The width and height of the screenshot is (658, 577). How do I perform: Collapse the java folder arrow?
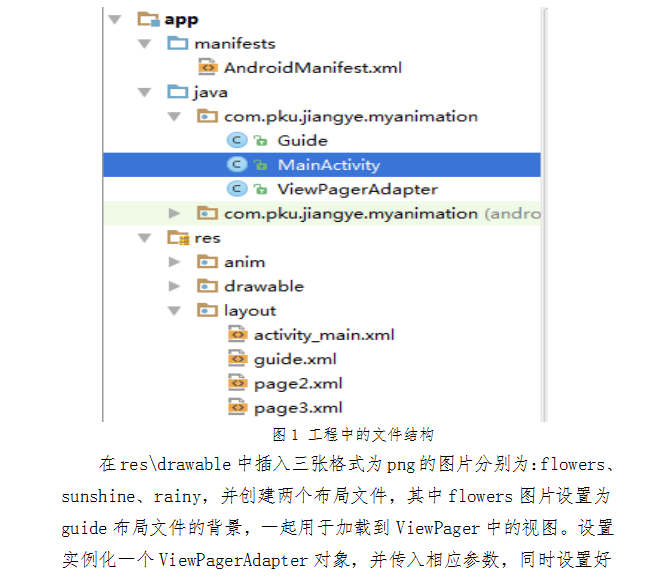145,93
